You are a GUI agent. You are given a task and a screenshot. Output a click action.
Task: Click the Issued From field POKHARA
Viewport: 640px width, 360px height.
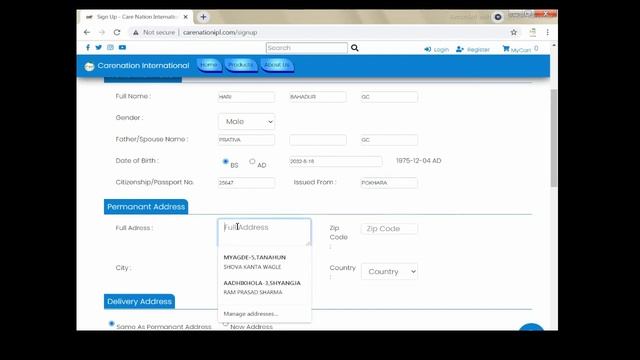389,182
